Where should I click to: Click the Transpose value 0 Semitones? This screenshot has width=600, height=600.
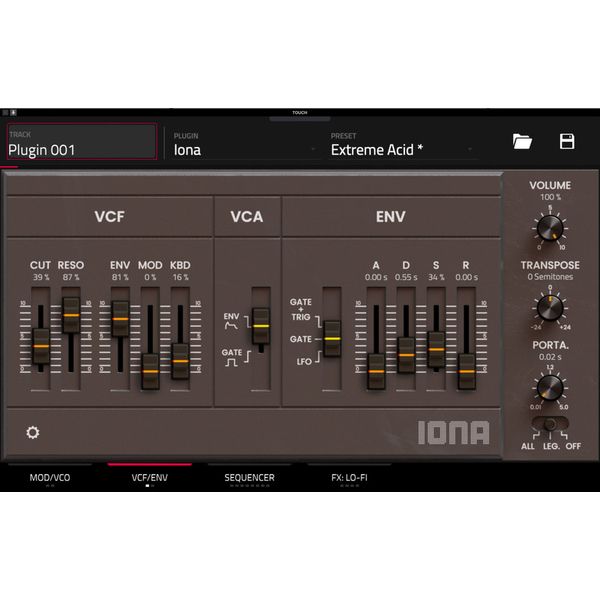pos(550,277)
